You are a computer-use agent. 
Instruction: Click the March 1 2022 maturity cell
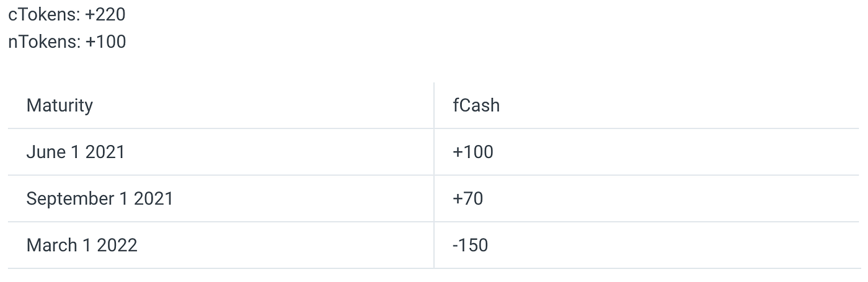pos(221,245)
